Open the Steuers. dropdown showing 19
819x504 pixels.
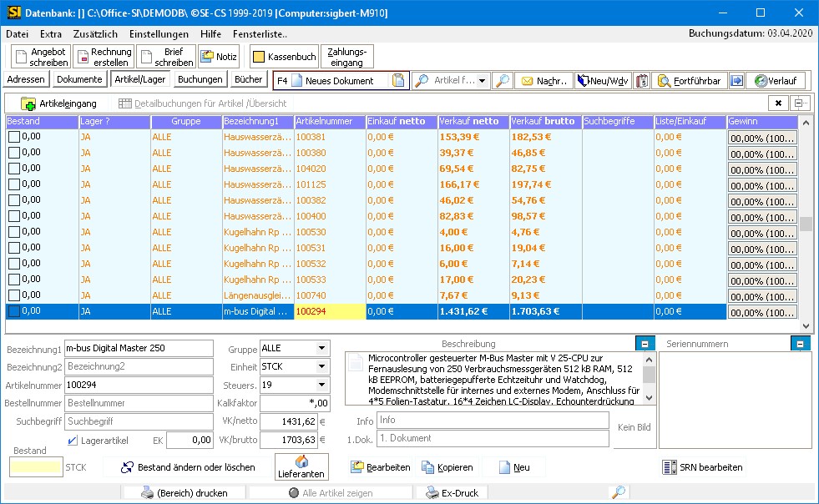[321, 385]
